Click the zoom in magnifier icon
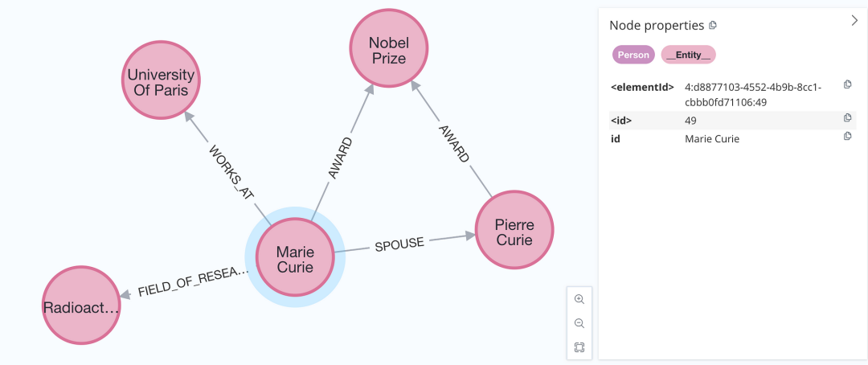The height and width of the screenshot is (365, 868). point(579,299)
